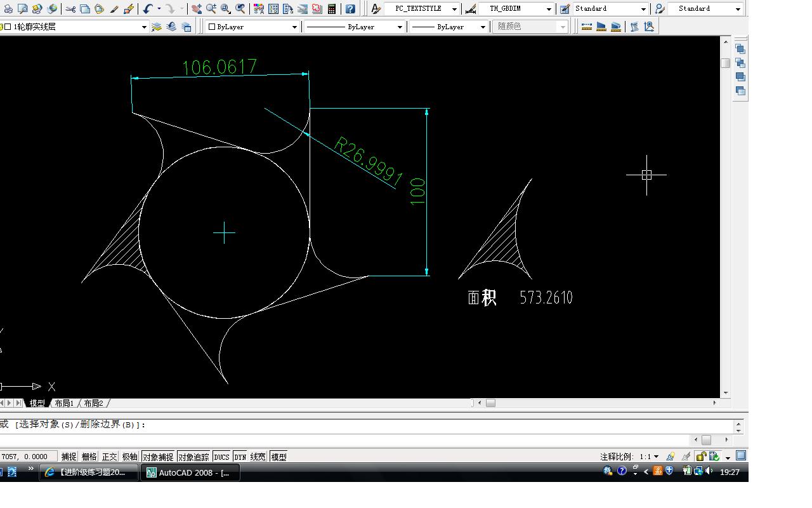Open the Markup Set Manager icon

click(317, 9)
